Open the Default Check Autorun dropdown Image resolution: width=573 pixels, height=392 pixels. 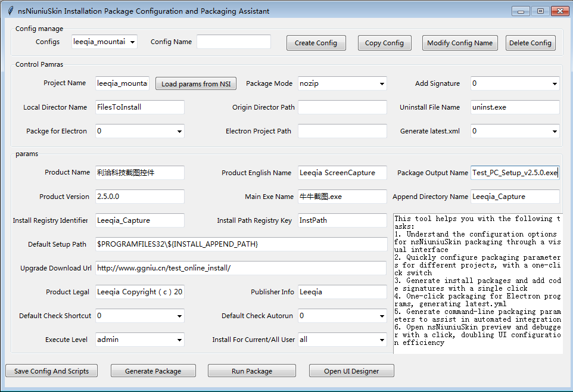click(342, 316)
